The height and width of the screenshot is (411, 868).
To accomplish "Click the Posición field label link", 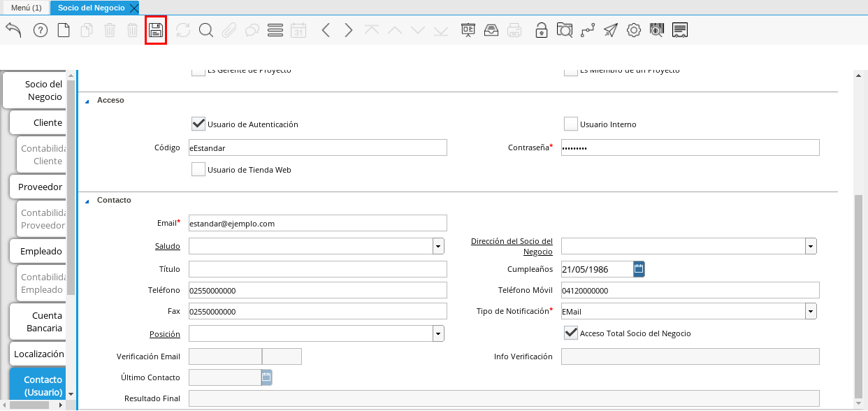I will click(164, 334).
